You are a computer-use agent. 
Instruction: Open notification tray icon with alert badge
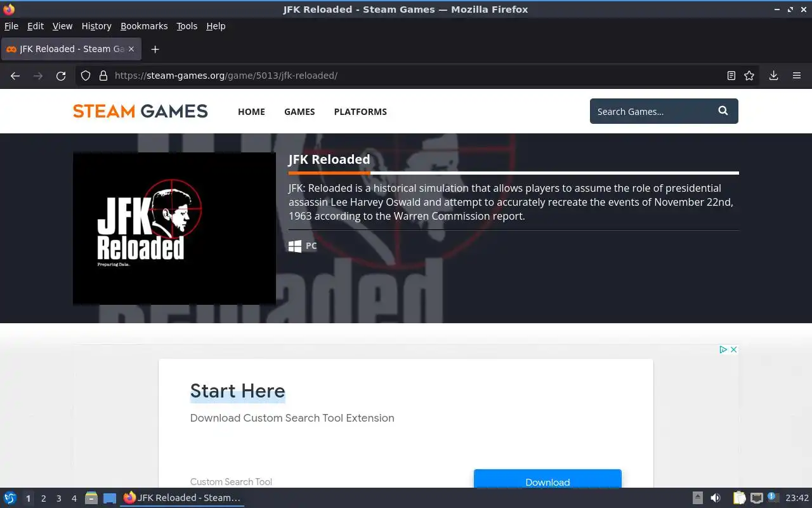(773, 497)
